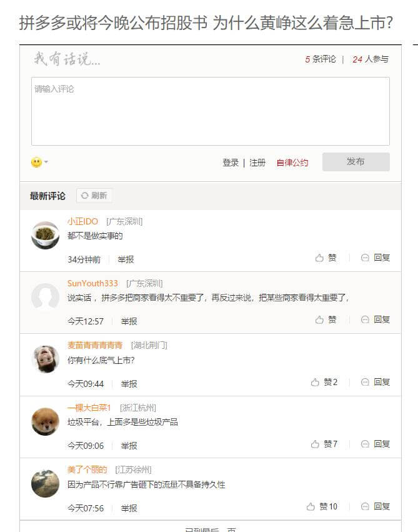
Task: Like SunYouth333's comment with thumbs-up
Action: coord(326,319)
